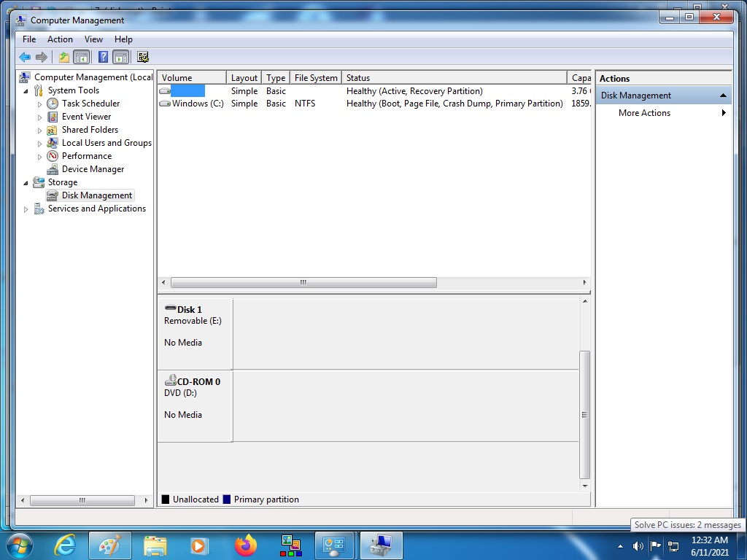
Task: Sort by the Volume column header
Action: pos(192,77)
